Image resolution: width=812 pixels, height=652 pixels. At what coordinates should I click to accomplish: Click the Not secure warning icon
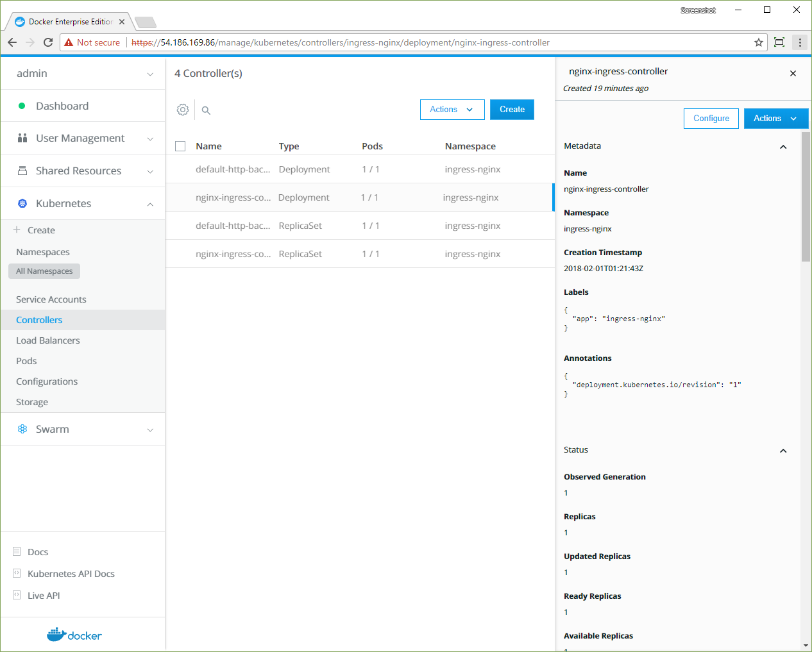[69, 42]
